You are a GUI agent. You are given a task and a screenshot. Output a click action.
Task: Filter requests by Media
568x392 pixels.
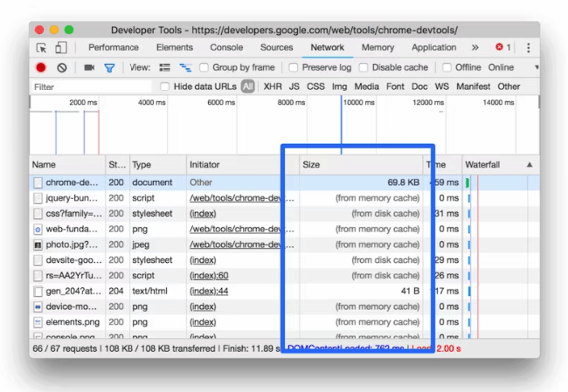tap(367, 86)
